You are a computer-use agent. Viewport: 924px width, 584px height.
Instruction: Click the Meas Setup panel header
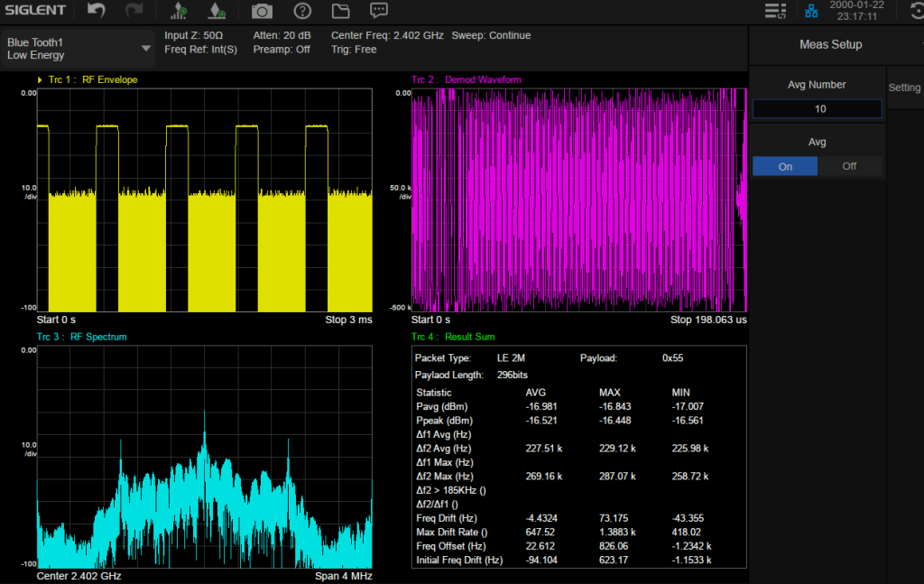point(830,44)
